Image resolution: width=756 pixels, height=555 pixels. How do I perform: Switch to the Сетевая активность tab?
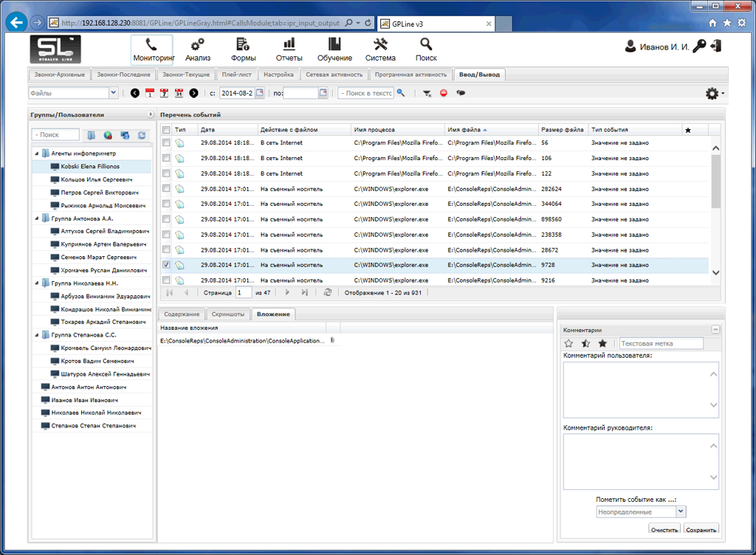(334, 75)
